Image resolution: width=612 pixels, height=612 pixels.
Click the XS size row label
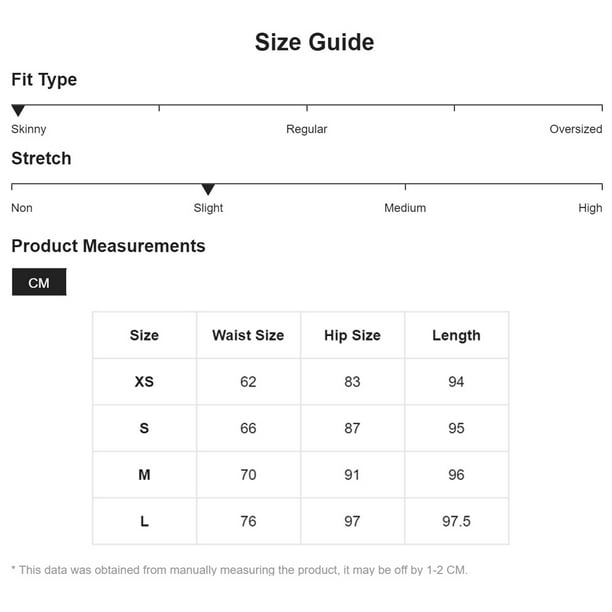[144, 382]
